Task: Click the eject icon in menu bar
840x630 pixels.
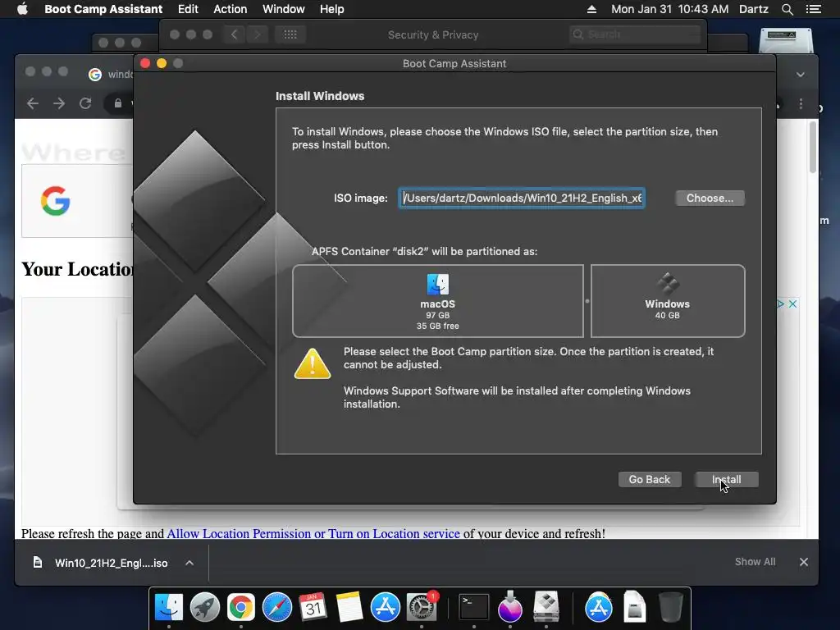Action: click(x=591, y=9)
